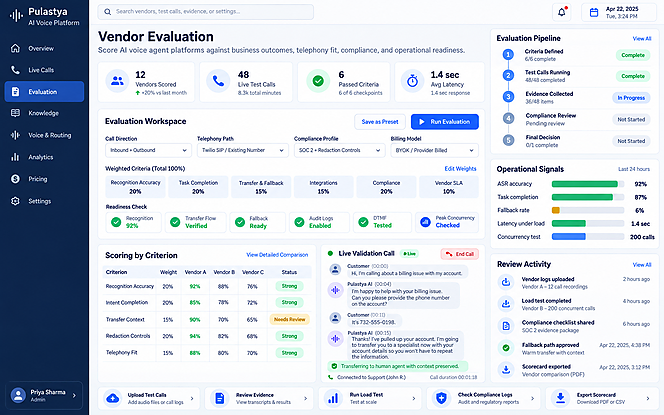This screenshot has width=664, height=415.
Task: Click View All in Review Activity
Action: click(642, 265)
